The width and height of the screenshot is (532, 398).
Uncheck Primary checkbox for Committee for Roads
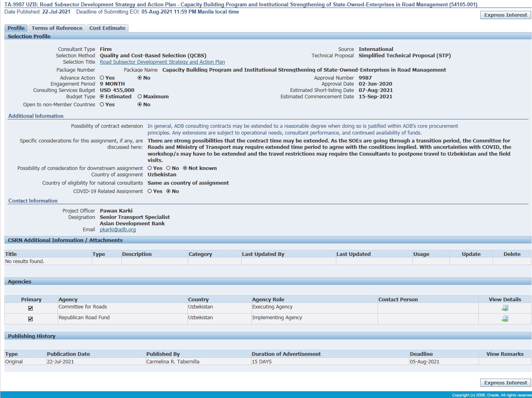[x=30, y=308]
